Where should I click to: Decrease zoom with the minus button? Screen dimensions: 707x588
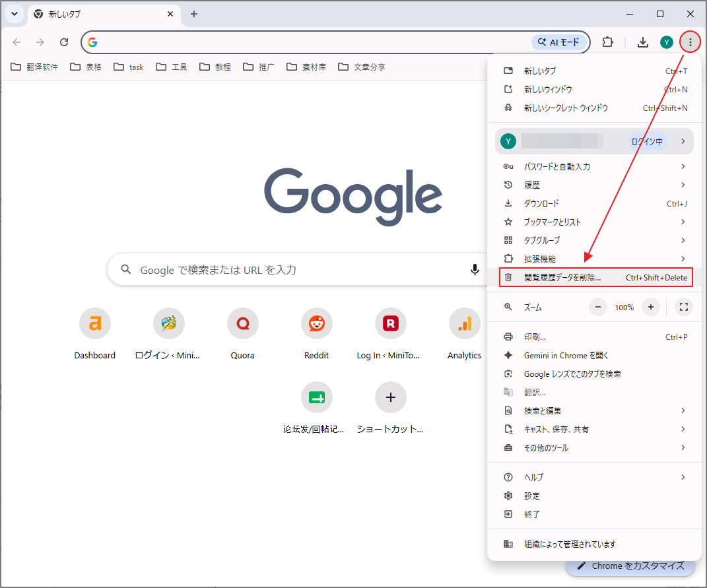pos(598,307)
